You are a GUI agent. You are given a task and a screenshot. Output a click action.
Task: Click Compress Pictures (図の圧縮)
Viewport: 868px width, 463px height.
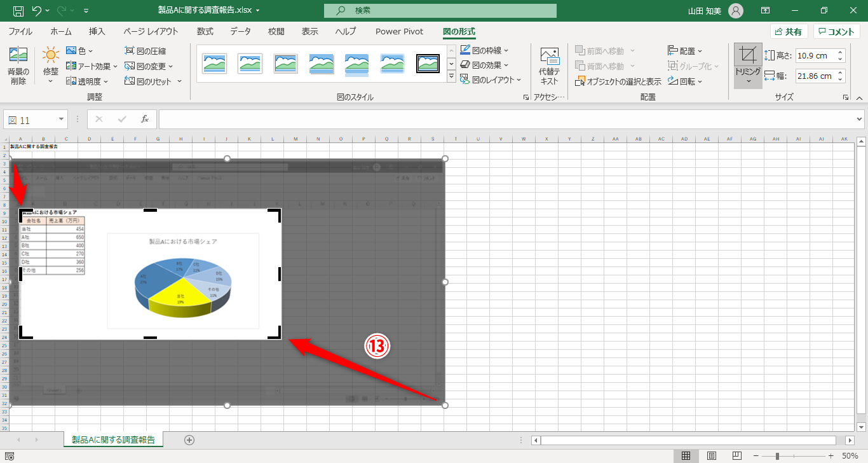(146, 51)
